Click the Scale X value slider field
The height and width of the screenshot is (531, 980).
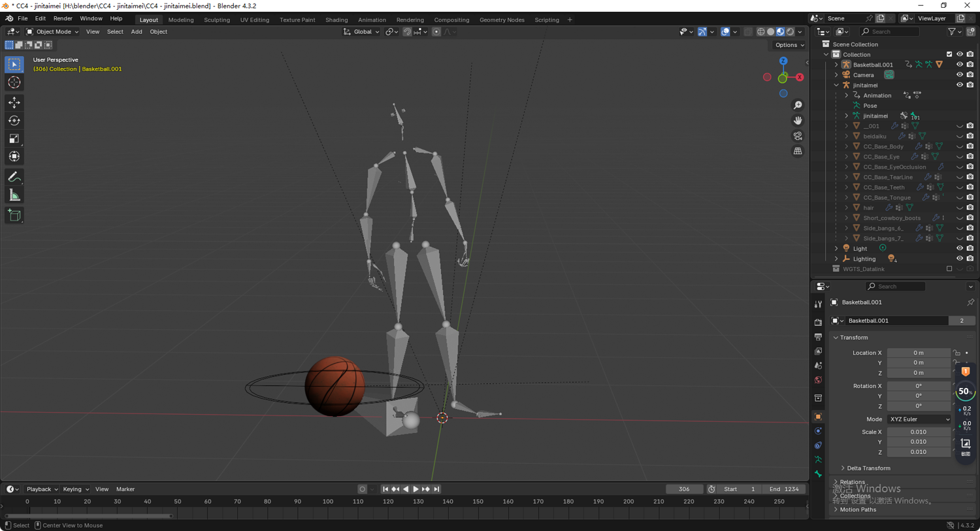[x=919, y=432]
